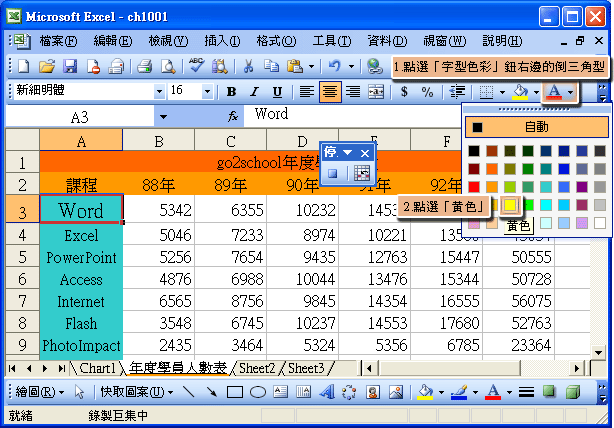Viewport: 614px width, 428px height.
Task: Insert WordArt from the Drawing toolbar
Action: pos(327,392)
